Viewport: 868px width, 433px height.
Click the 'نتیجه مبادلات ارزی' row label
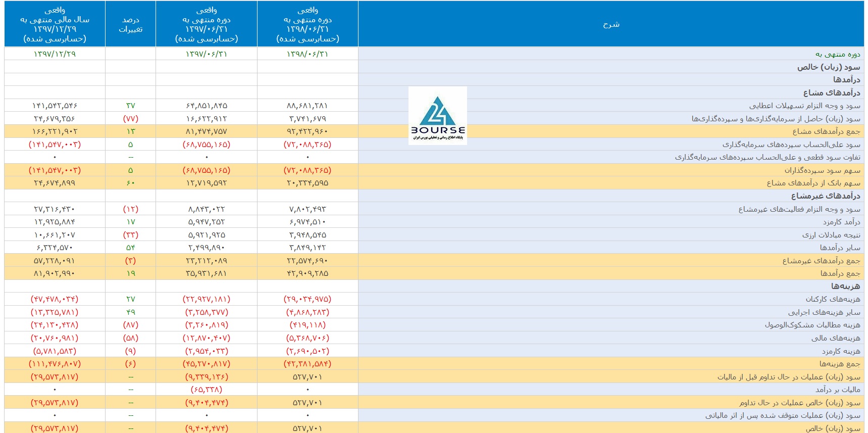831,235
